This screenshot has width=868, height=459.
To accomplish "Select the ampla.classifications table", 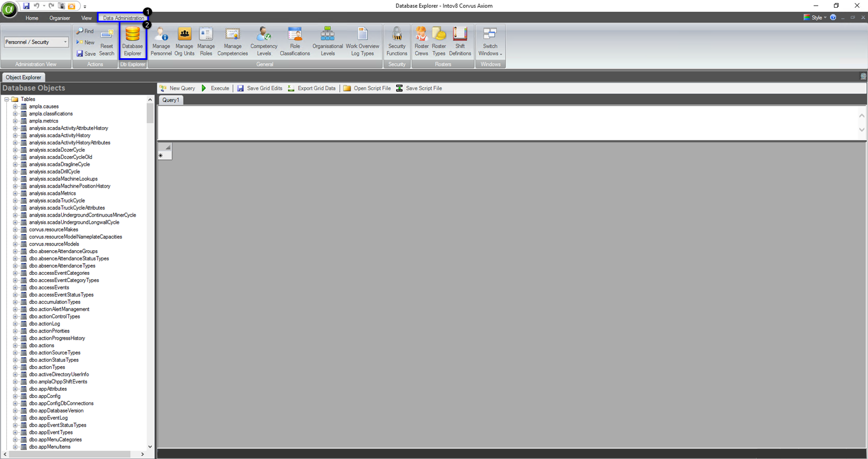I will coord(51,114).
